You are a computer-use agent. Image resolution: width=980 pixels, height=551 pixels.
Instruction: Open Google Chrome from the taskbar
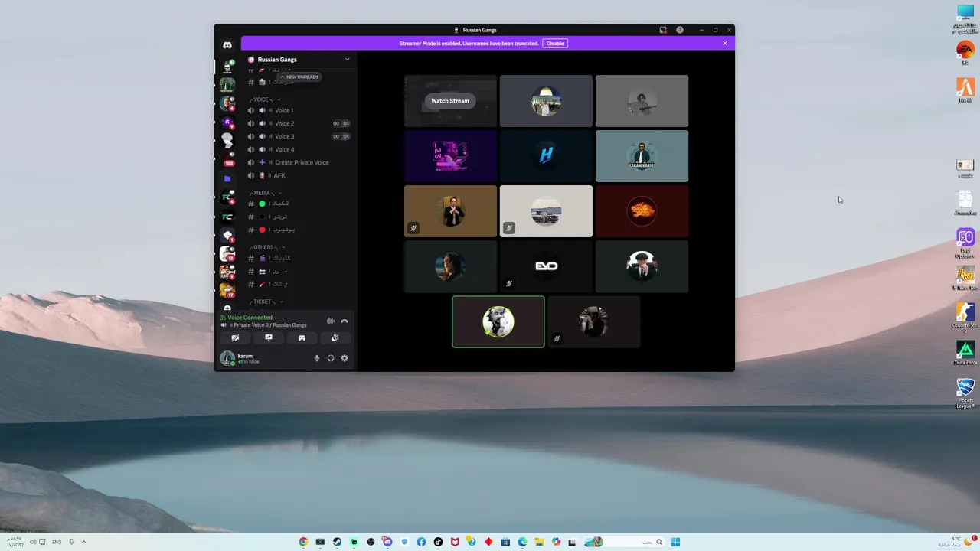pyautogui.click(x=303, y=542)
